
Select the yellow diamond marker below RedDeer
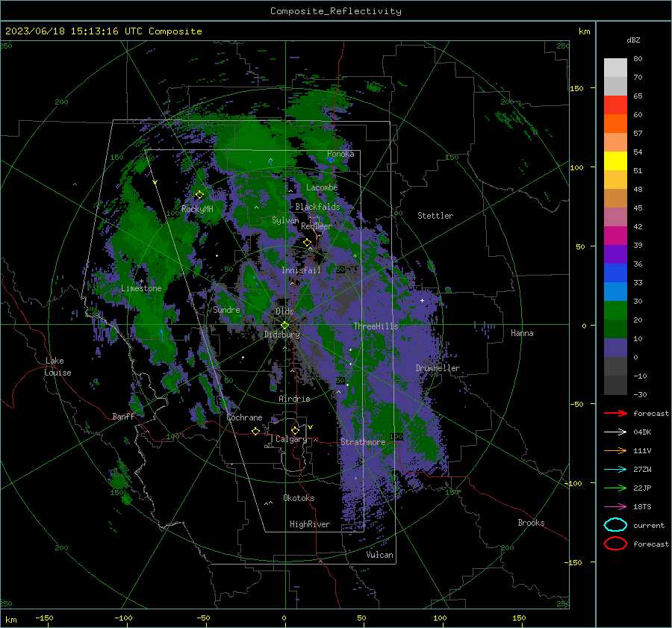tap(307, 243)
